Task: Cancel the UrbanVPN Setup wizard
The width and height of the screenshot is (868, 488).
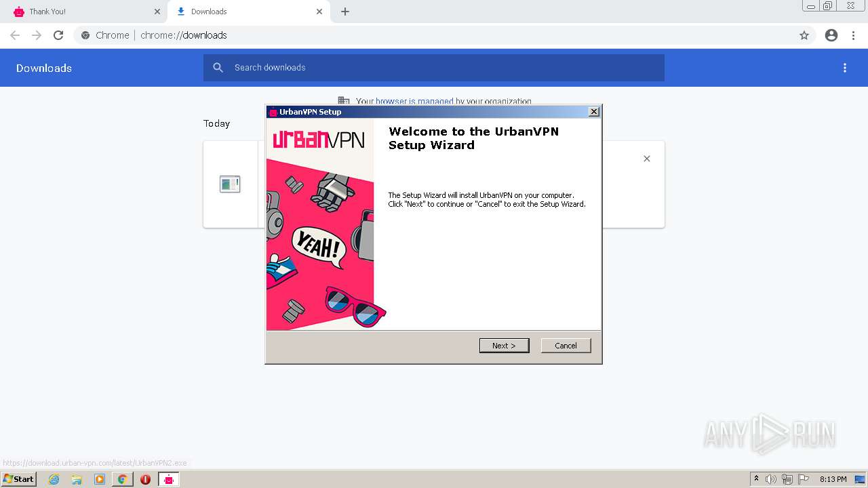Action: [x=566, y=346]
